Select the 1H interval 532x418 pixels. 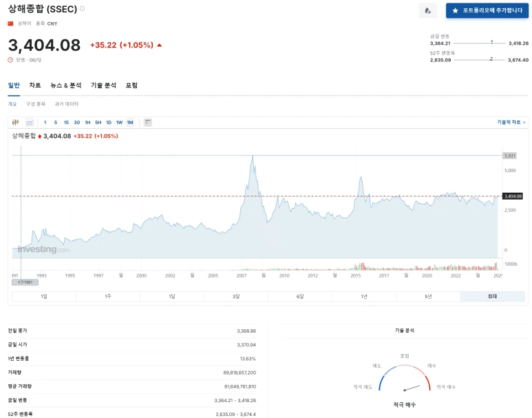pyautogui.click(x=87, y=123)
